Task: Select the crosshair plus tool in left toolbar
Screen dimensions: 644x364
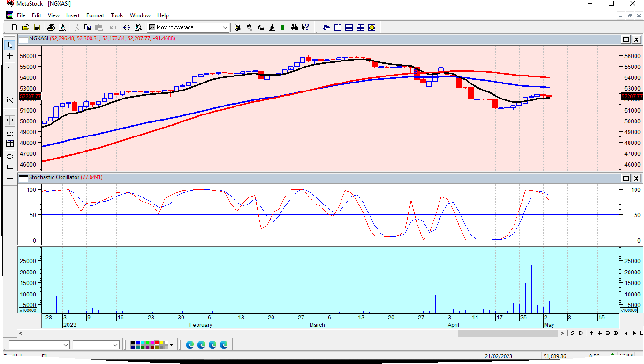Action: [x=10, y=56]
